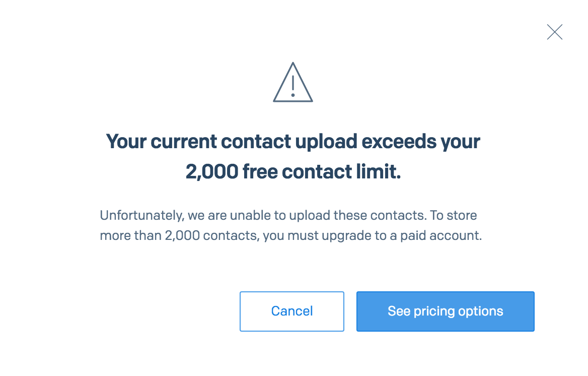Click the heading line "Your current contact upload exceeds your"
588x376 pixels.
(x=293, y=142)
